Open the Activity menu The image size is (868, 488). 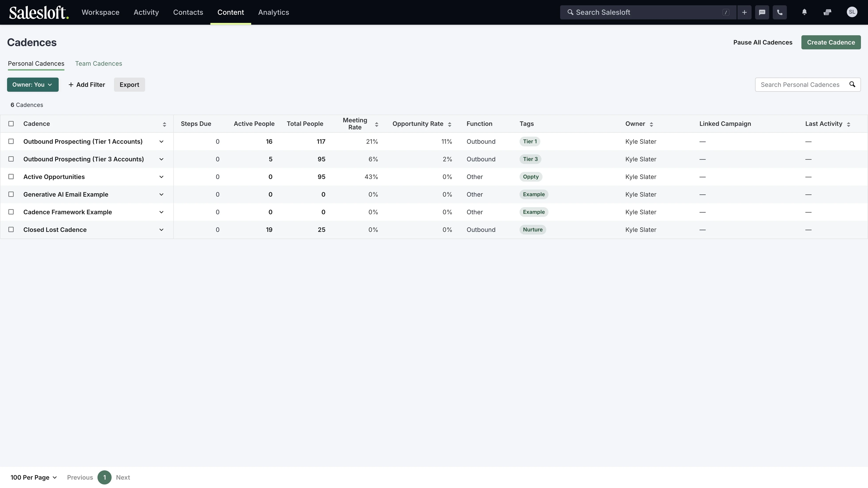tap(146, 13)
